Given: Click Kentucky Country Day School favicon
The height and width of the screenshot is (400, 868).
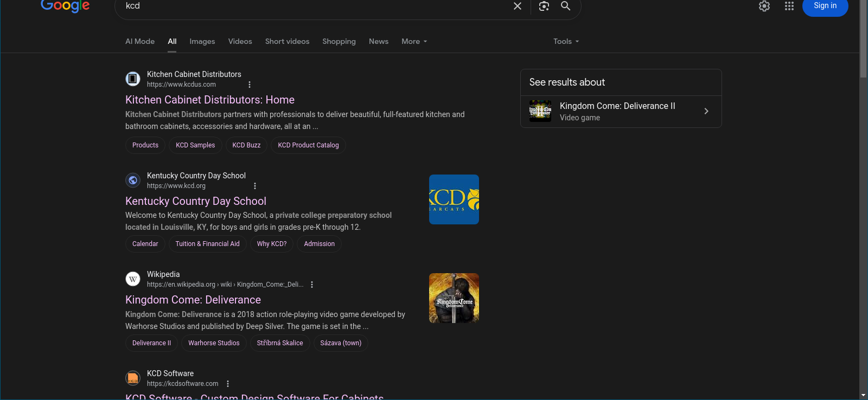Looking at the screenshot, I should click(x=133, y=180).
